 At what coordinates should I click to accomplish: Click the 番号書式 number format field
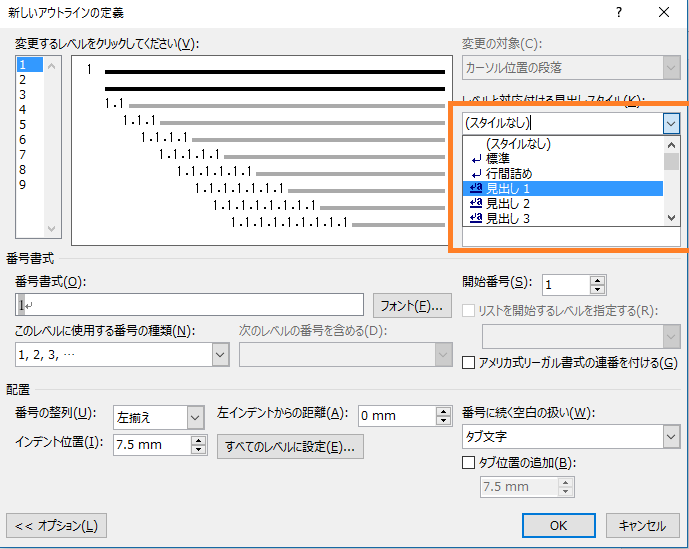(x=189, y=305)
